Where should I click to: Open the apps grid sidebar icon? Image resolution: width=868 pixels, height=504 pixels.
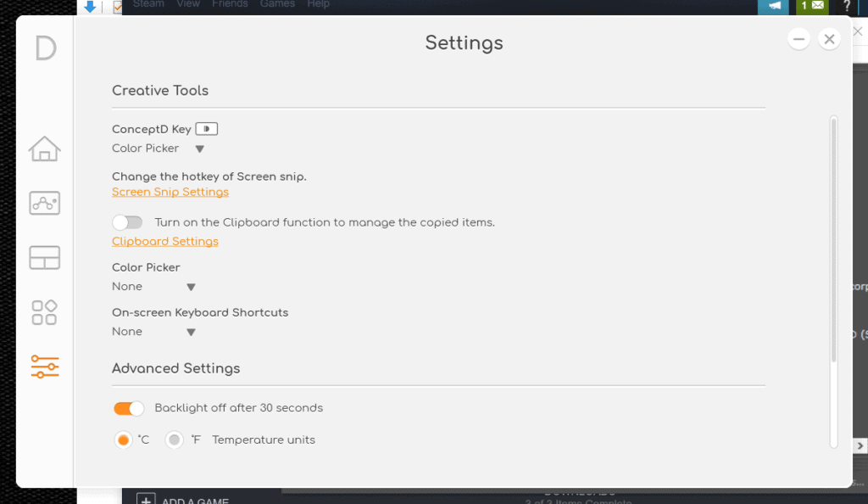pyautogui.click(x=45, y=312)
